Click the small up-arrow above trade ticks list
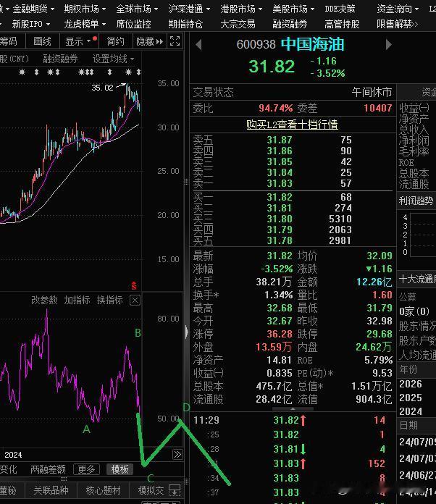The image size is (436, 504). (x=293, y=409)
